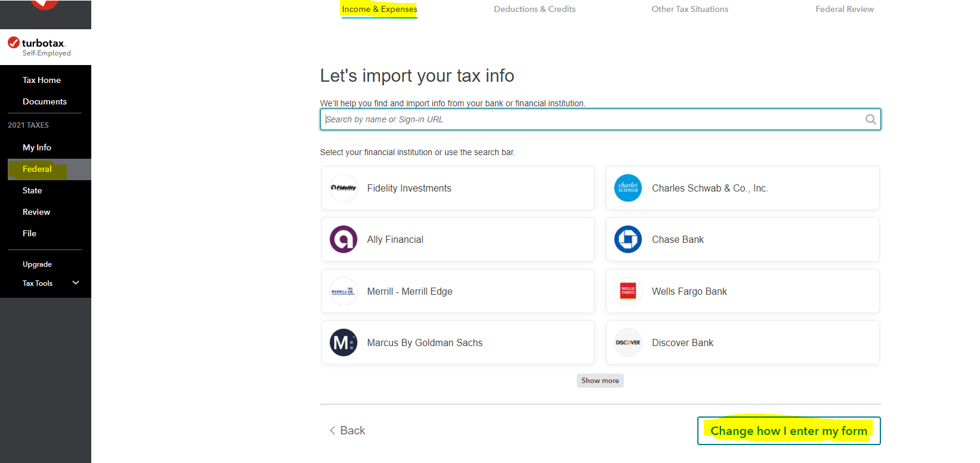The height and width of the screenshot is (463, 980).
Task: Click the TurboTax checkmark logo
Action: pyautogui.click(x=14, y=42)
